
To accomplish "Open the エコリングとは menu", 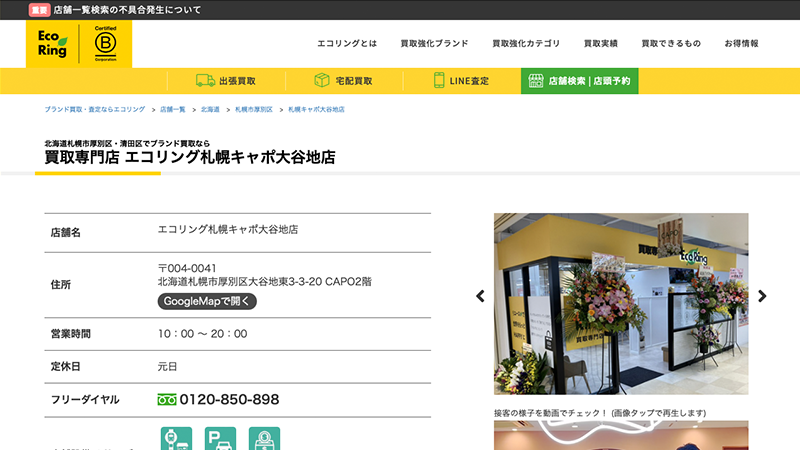I will (x=347, y=44).
